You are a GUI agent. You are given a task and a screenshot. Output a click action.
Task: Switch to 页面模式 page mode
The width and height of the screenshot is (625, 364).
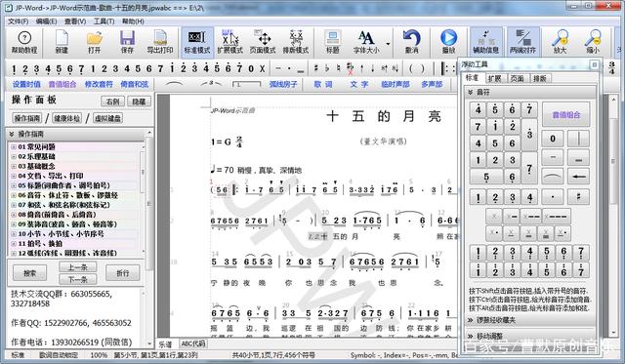[x=263, y=42]
